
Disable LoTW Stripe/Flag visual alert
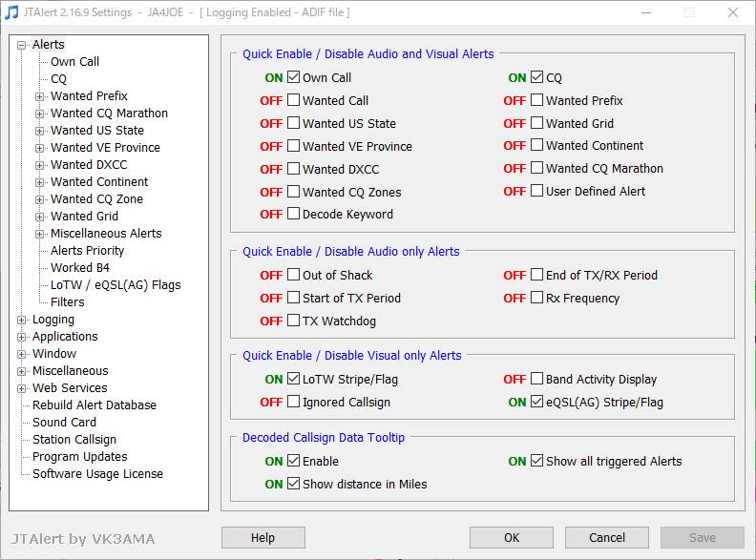pos(293,379)
